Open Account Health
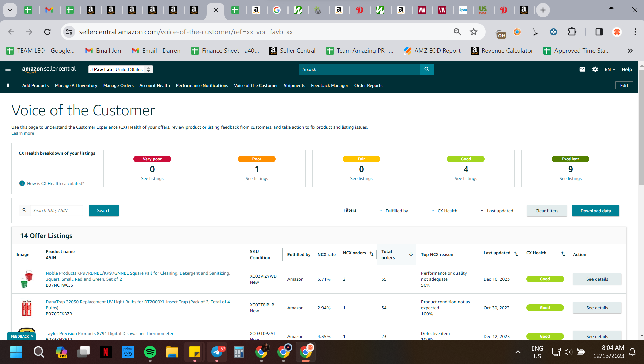The width and height of the screenshot is (644, 364). pos(155,85)
